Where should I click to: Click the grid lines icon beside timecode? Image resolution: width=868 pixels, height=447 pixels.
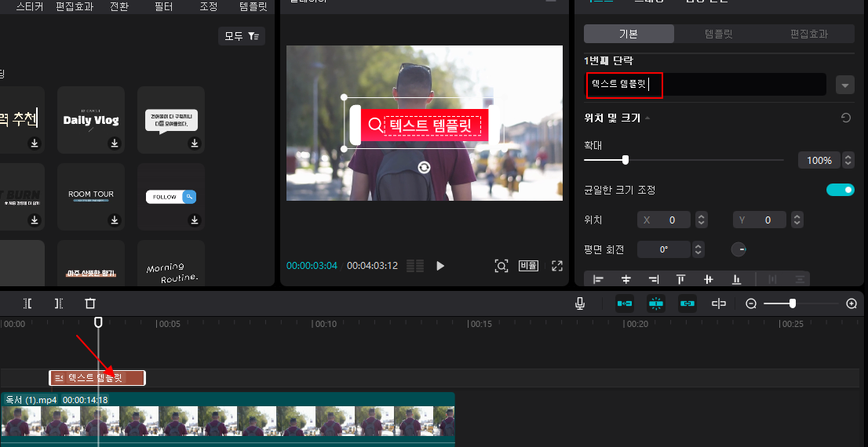click(415, 266)
